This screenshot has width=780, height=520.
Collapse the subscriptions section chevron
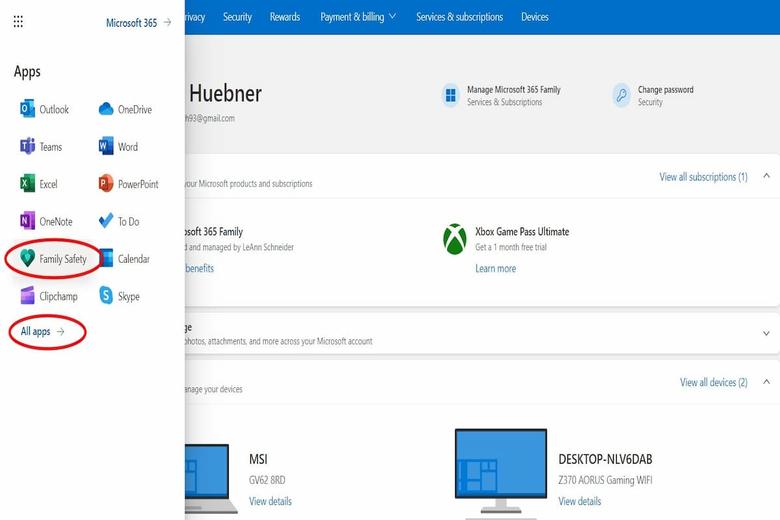click(x=766, y=177)
